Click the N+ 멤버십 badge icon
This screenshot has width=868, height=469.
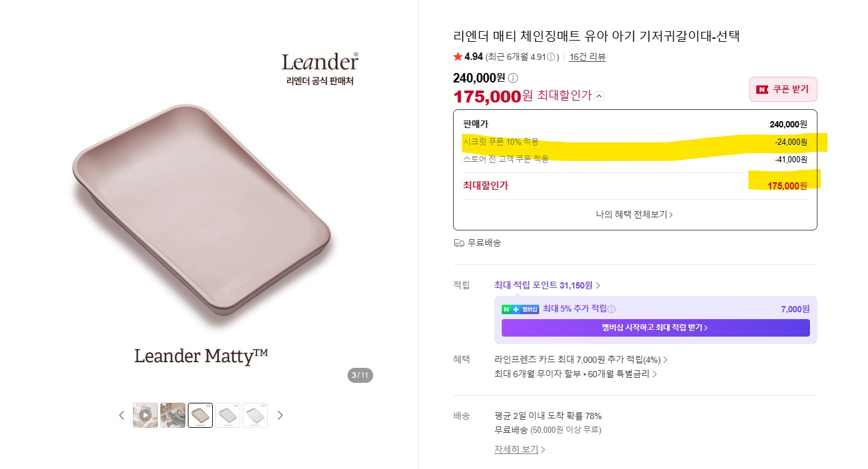click(520, 309)
